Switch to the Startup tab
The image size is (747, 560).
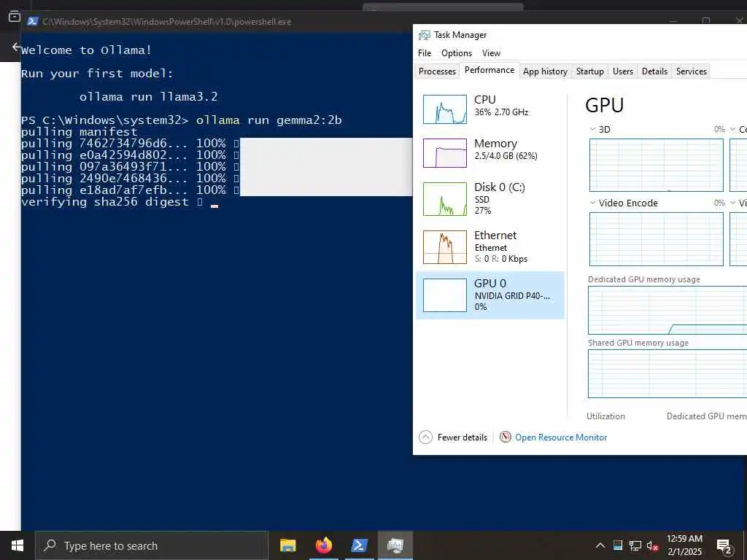point(589,71)
